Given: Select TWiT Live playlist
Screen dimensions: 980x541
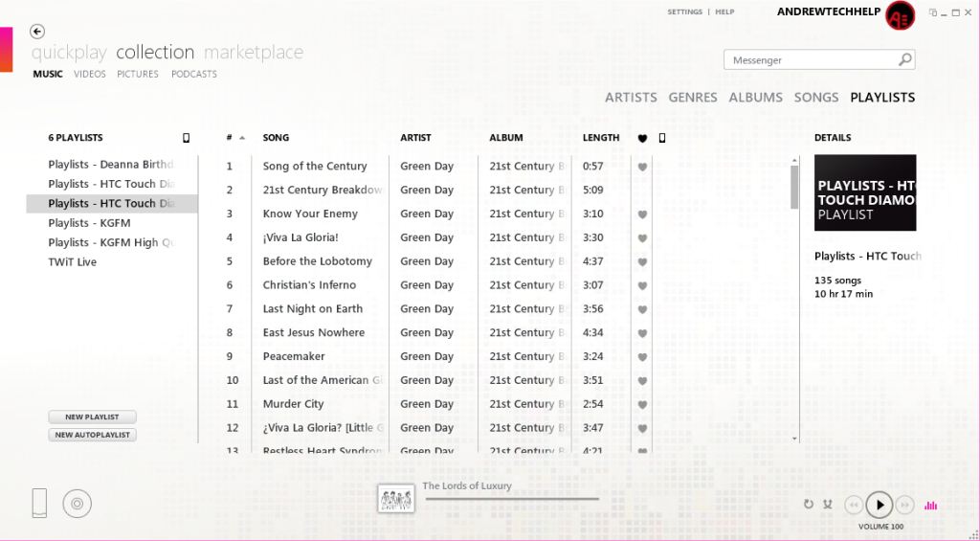Looking at the screenshot, I should pyautogui.click(x=111, y=262).
